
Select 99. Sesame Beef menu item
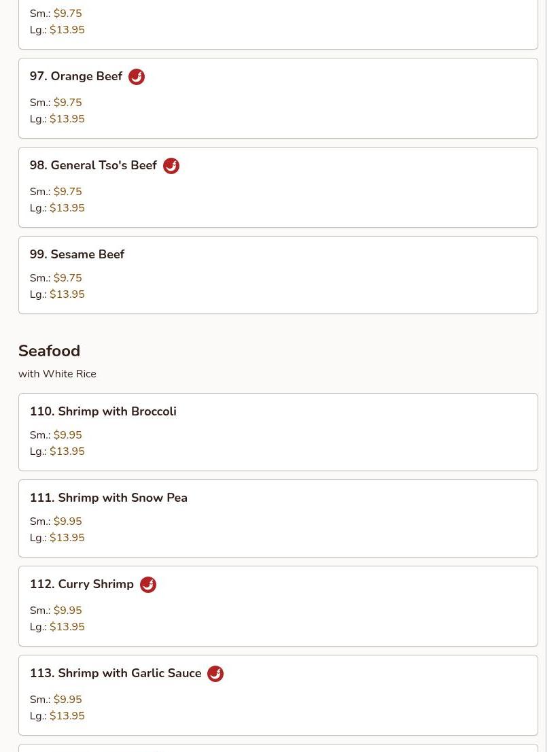coord(77,254)
